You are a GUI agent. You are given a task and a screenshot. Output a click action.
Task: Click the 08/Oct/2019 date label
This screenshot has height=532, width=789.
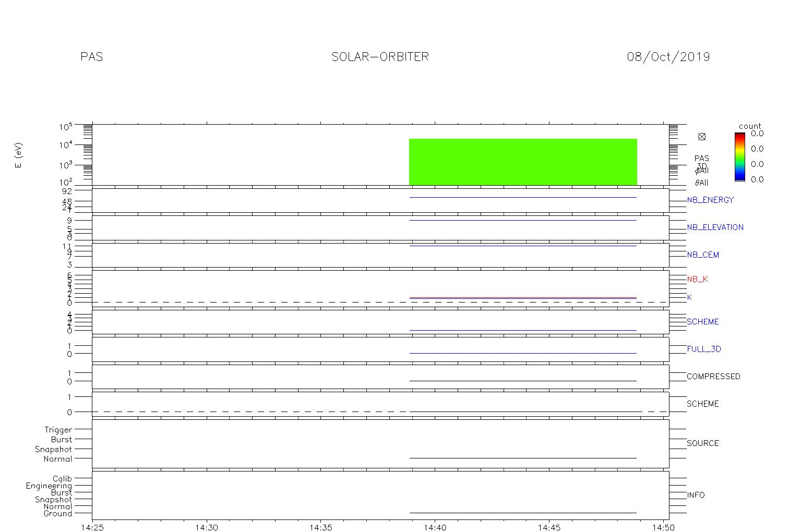668,56
